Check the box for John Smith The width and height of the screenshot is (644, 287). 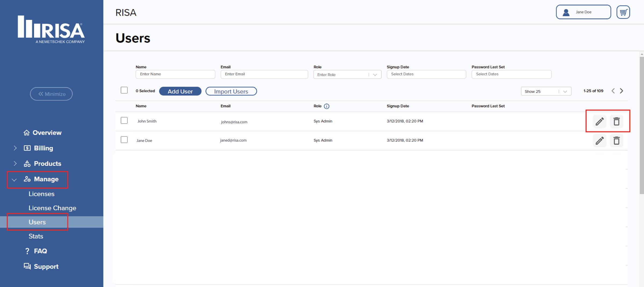click(124, 120)
